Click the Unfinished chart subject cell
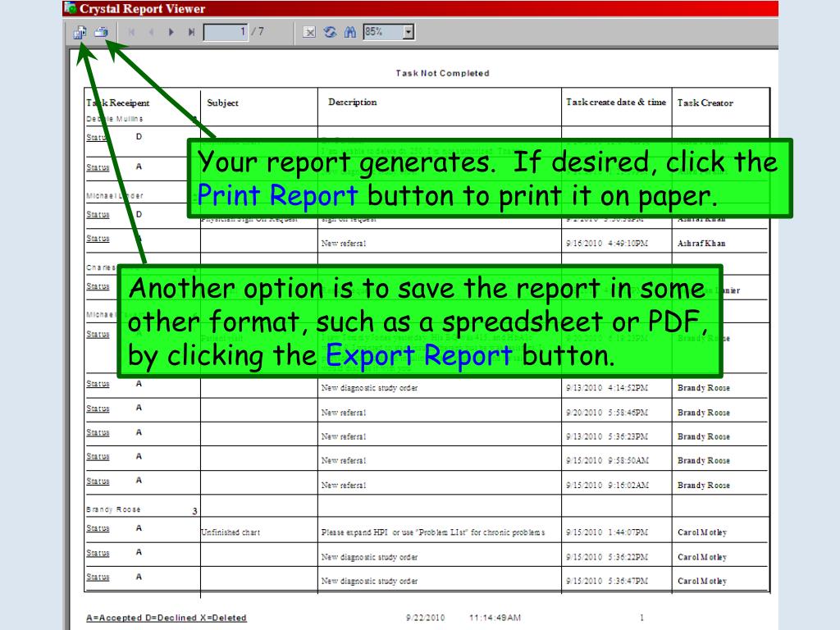840x630 pixels. [231, 532]
